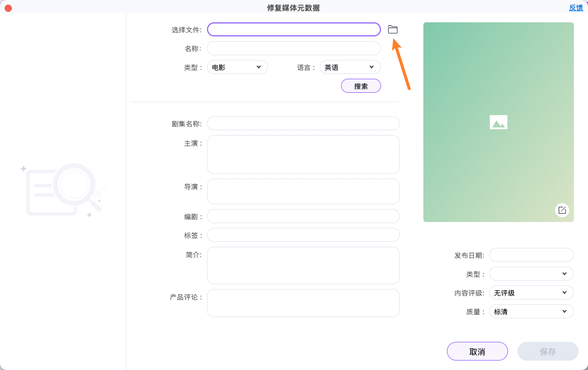Click the 导演 director text area
The height and width of the screenshot is (370, 588).
(x=303, y=191)
